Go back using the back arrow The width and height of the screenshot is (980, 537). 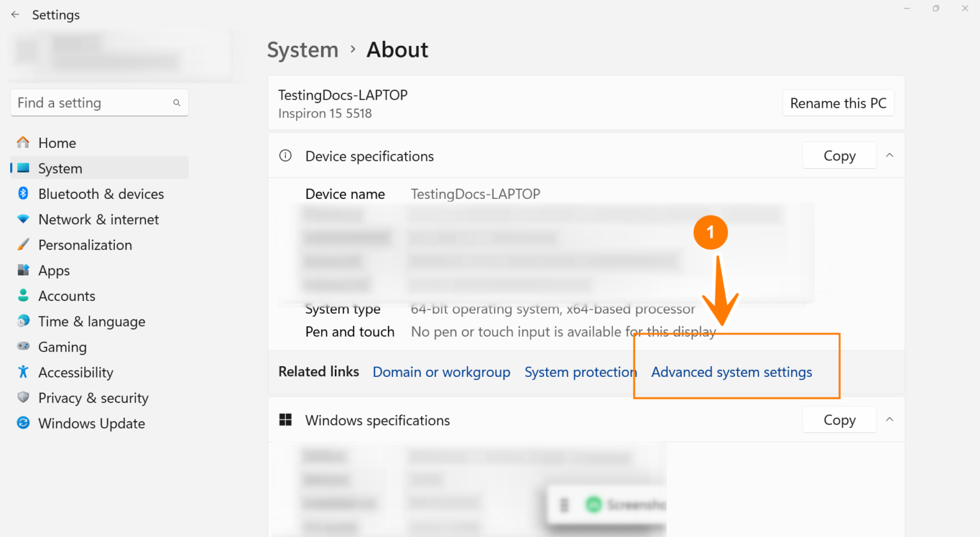[x=15, y=15]
